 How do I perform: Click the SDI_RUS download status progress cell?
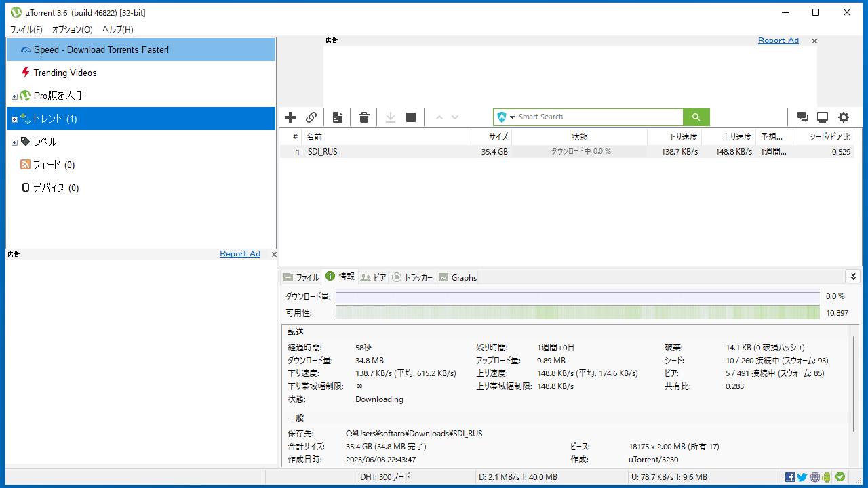pyautogui.click(x=580, y=152)
